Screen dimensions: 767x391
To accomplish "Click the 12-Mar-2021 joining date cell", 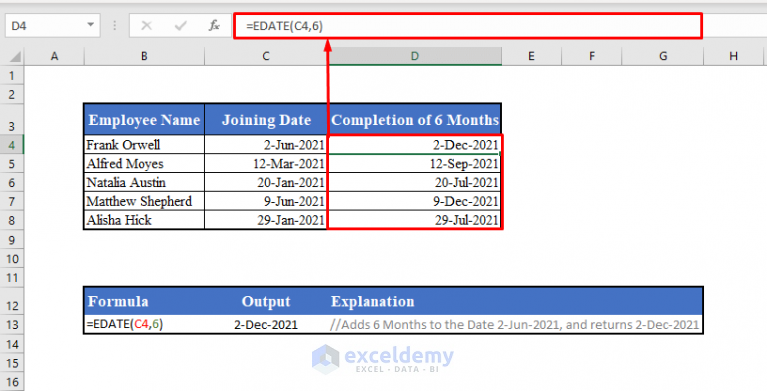I will 266,163.
